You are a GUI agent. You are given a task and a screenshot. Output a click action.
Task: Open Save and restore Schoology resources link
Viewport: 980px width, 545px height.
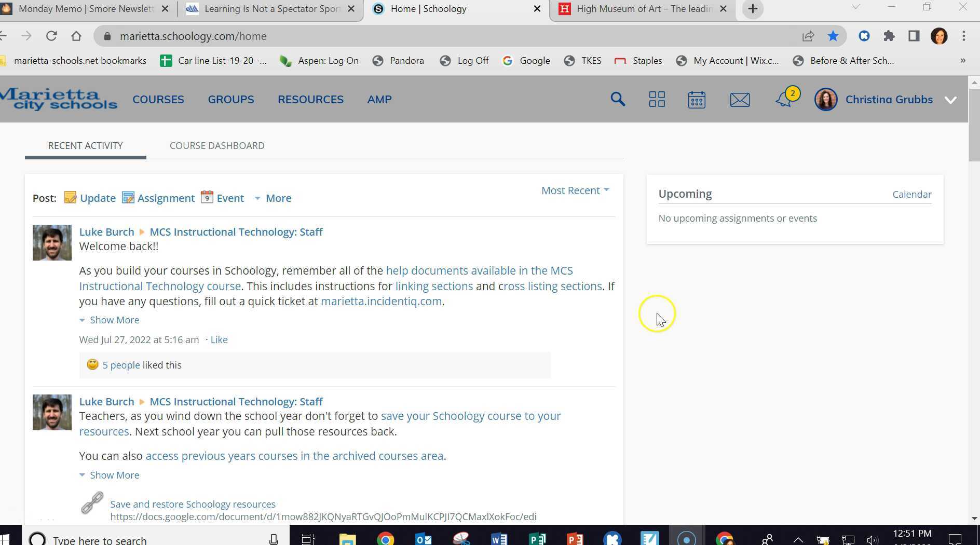pyautogui.click(x=193, y=505)
